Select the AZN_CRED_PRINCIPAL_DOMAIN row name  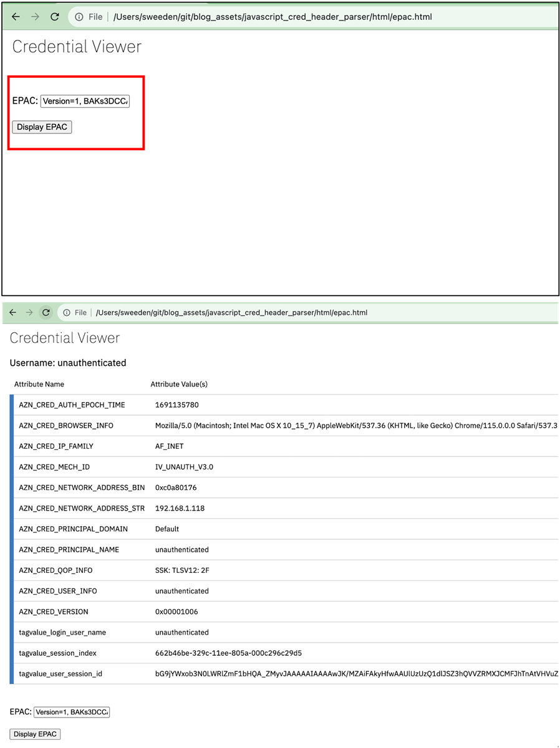[74, 529]
